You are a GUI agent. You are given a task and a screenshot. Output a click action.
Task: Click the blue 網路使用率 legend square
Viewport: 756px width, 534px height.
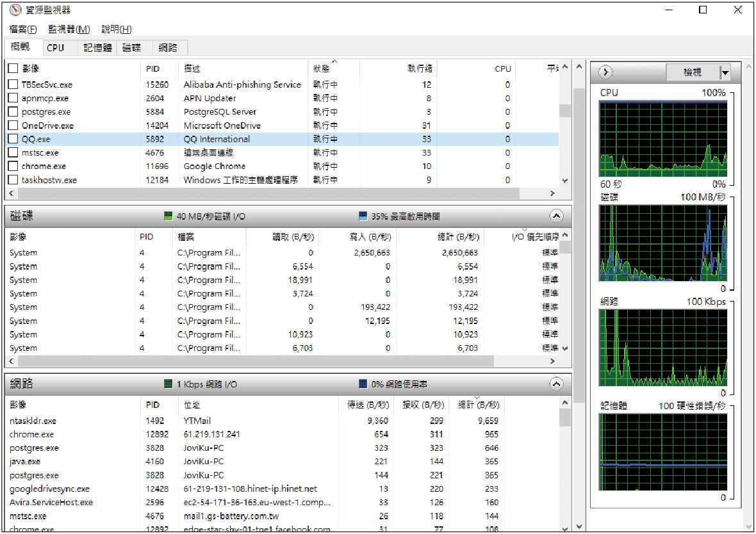pos(363,384)
